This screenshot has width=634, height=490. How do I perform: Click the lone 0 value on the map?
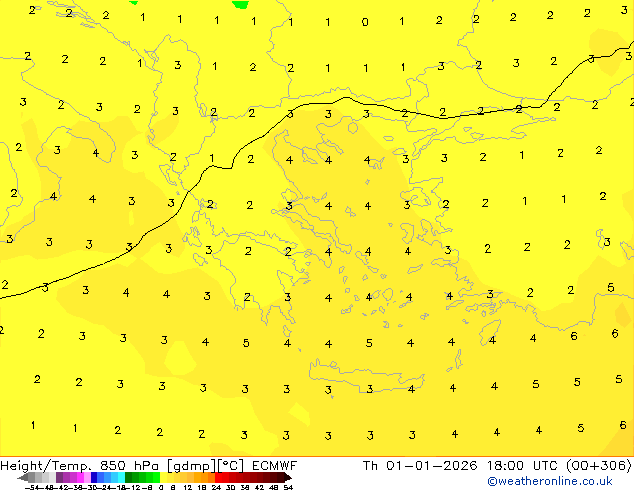[365, 22]
